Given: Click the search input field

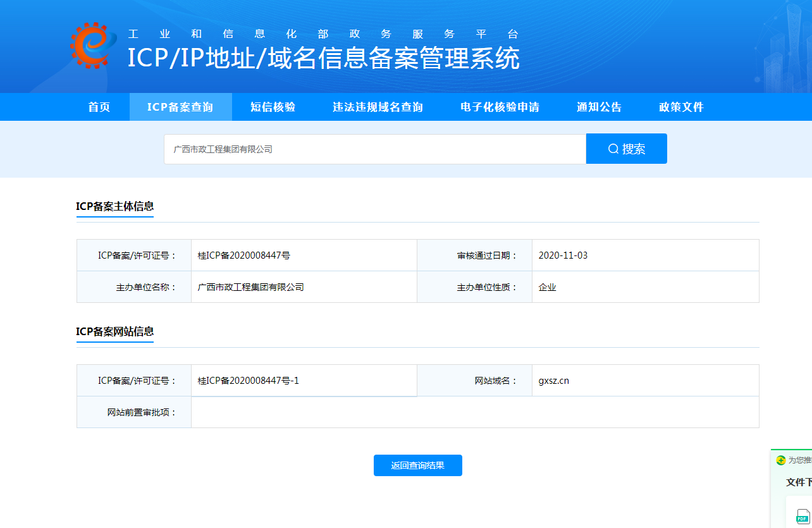Looking at the screenshot, I should [x=373, y=148].
